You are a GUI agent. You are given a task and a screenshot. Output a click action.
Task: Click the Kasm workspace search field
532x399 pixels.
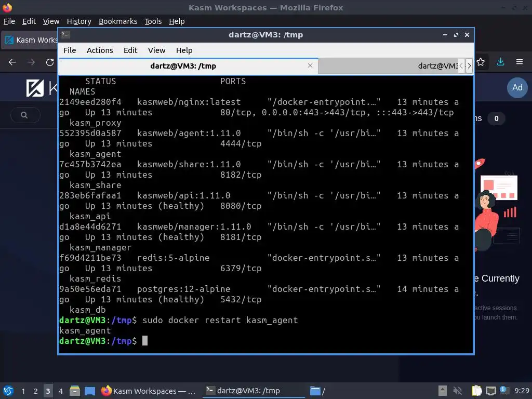(25, 115)
